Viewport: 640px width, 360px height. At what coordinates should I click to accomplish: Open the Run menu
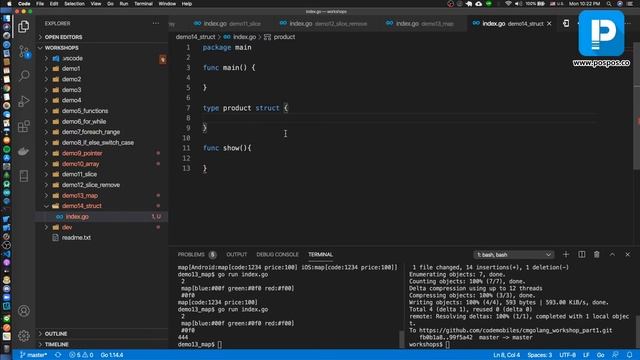[x=124, y=4]
